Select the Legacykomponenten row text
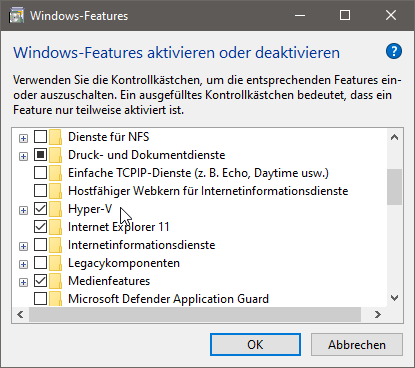 click(124, 263)
